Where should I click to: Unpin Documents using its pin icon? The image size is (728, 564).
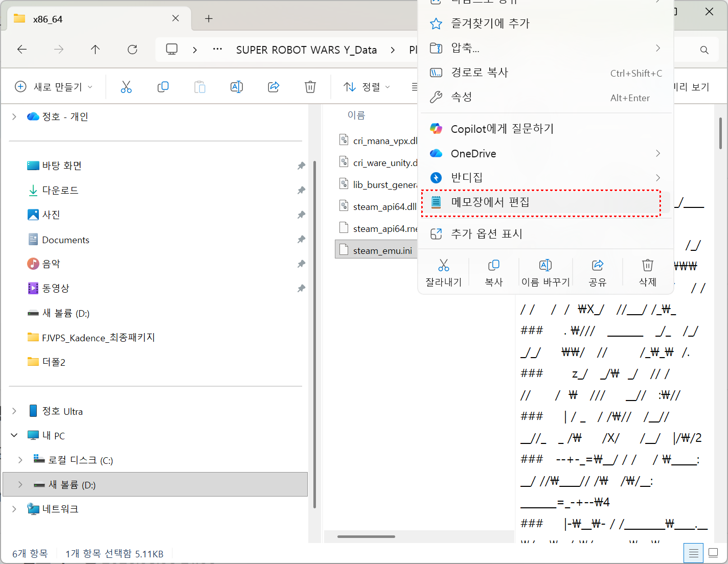[x=301, y=239]
